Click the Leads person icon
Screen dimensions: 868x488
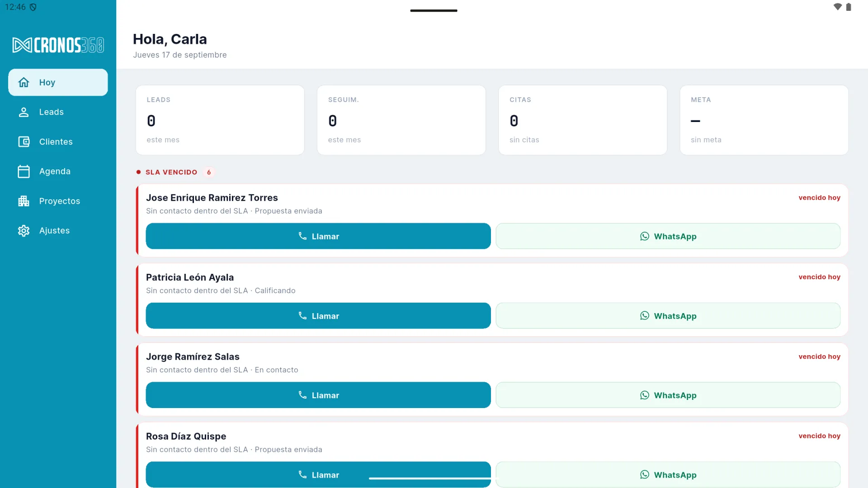pos(24,112)
